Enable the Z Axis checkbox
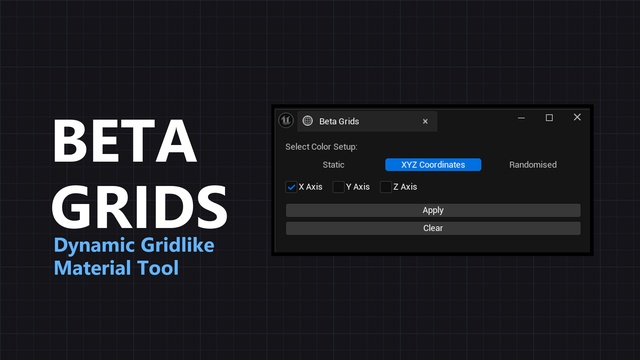The width and height of the screenshot is (640, 360). (x=386, y=187)
